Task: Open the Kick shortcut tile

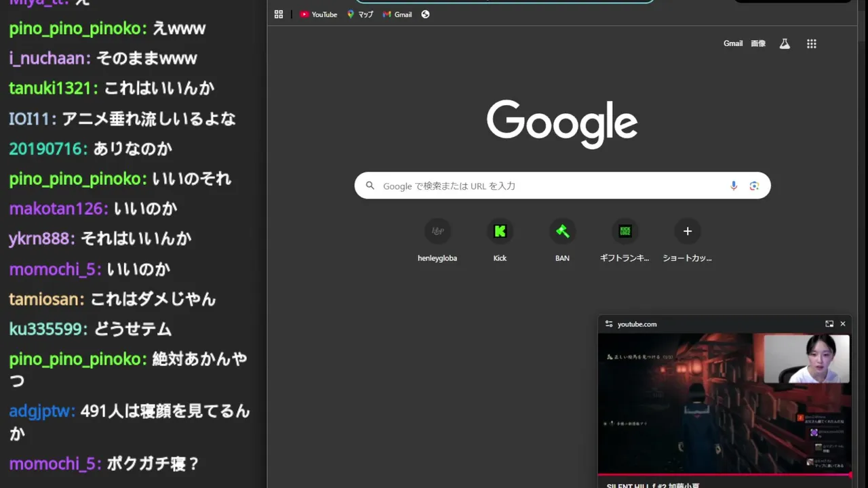Action: click(x=500, y=241)
